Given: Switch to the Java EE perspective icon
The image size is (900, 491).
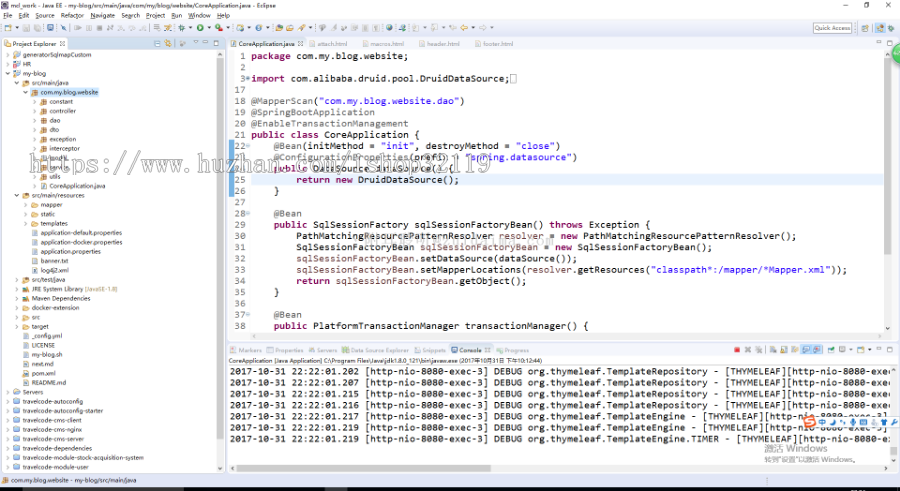Looking at the screenshot, I should point(880,28).
